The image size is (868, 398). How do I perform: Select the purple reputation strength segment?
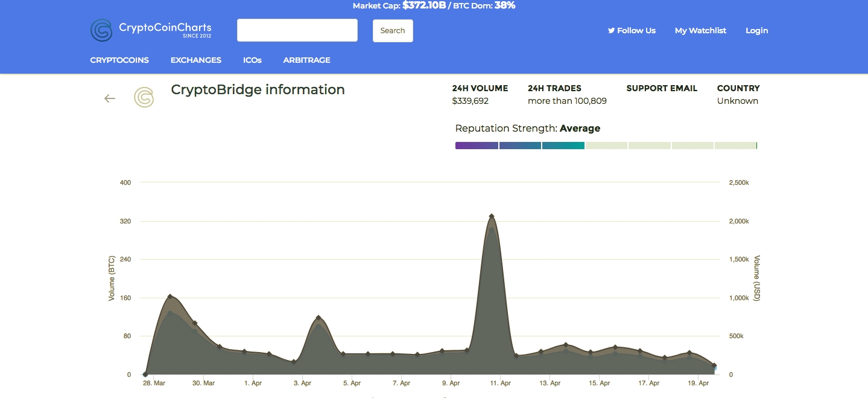pos(477,146)
